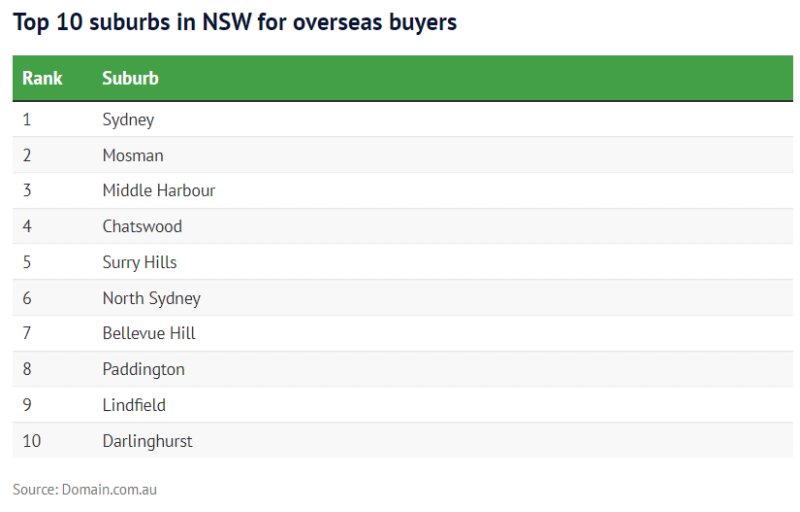This screenshot has width=800, height=512.
Task: Click the table title heading text
Action: tap(235, 22)
